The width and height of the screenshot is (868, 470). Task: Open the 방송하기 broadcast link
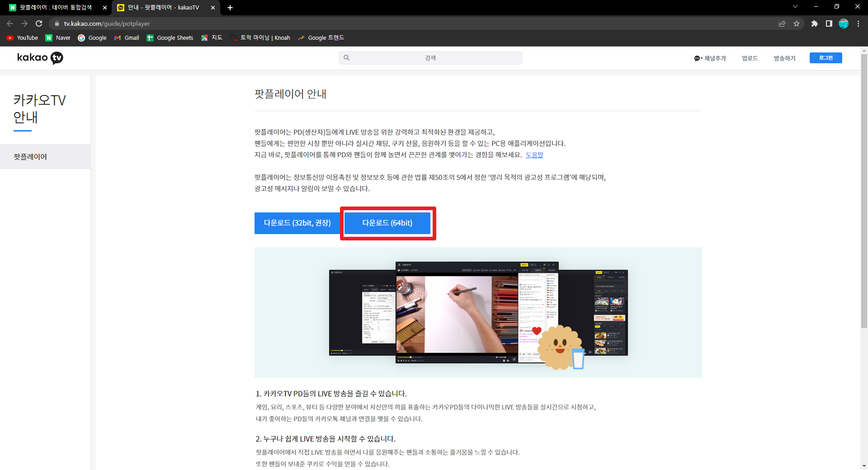click(x=784, y=58)
